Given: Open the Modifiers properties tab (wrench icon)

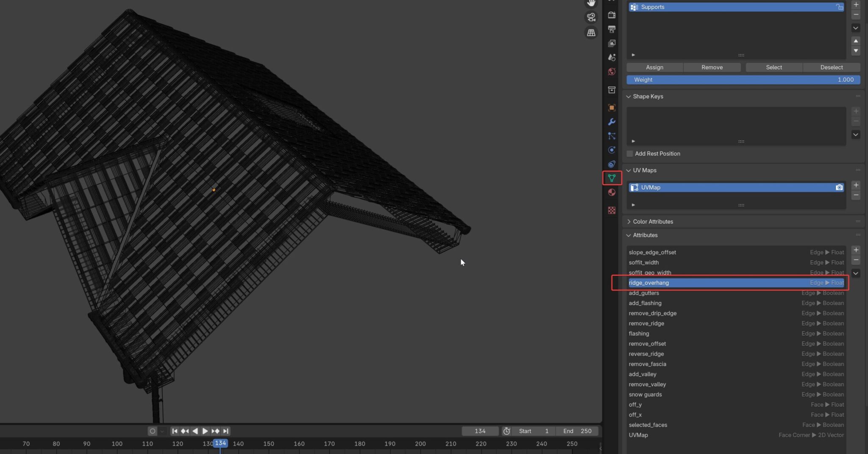Looking at the screenshot, I should (612, 122).
